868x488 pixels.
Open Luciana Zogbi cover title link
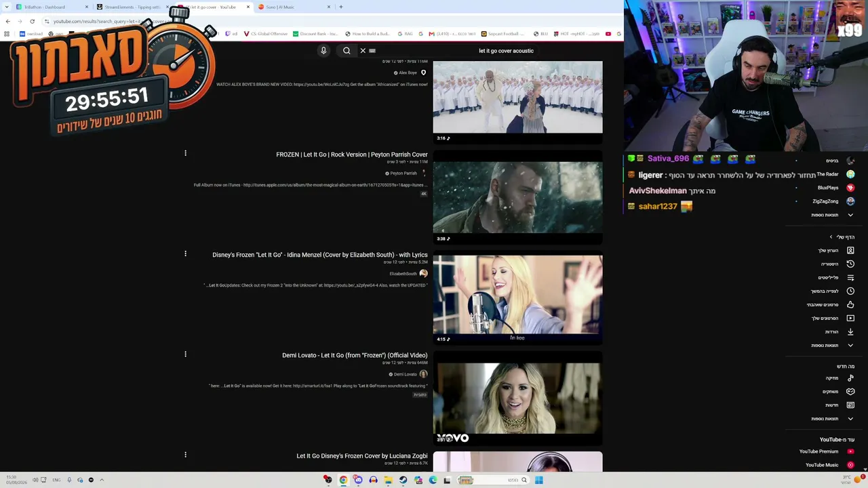362,456
